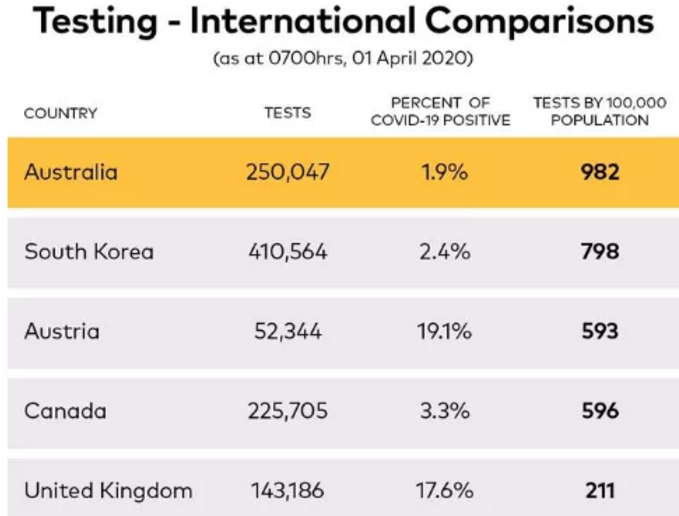Click Austria's 52,344 tests value

287,331
